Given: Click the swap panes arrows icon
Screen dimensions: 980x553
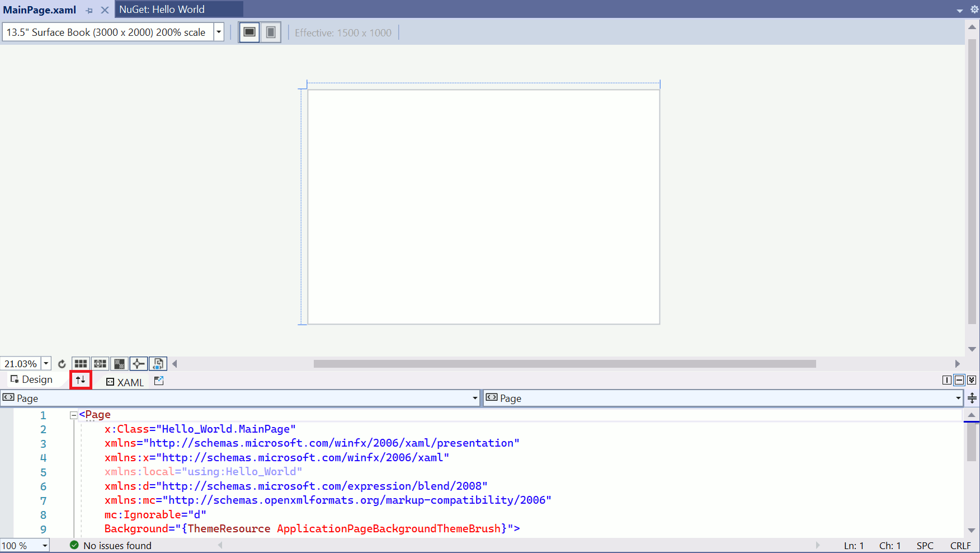Looking at the screenshot, I should tap(81, 379).
